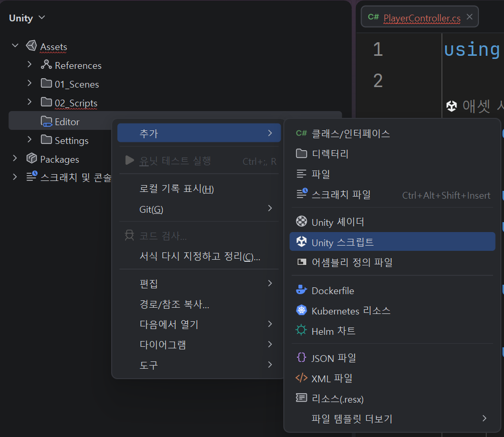This screenshot has width=504, height=437.
Task: Click the inspection icon beside 코드 검사
Action: 129,235
